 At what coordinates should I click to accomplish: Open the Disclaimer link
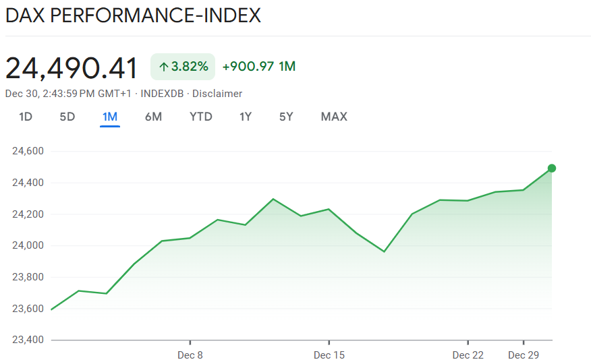click(217, 94)
